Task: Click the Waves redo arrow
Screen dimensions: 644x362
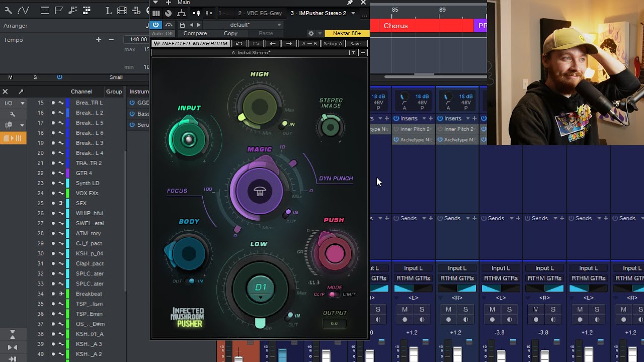Action: click(x=256, y=44)
